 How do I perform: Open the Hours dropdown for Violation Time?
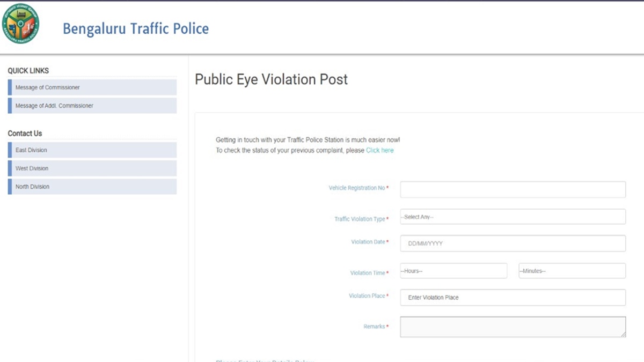[x=453, y=270]
